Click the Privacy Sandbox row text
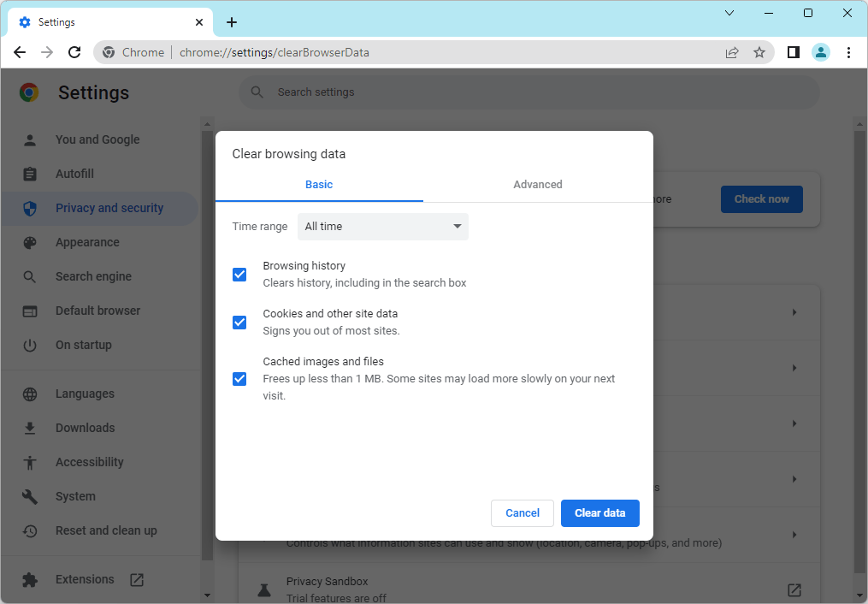The width and height of the screenshot is (868, 604). point(336,589)
